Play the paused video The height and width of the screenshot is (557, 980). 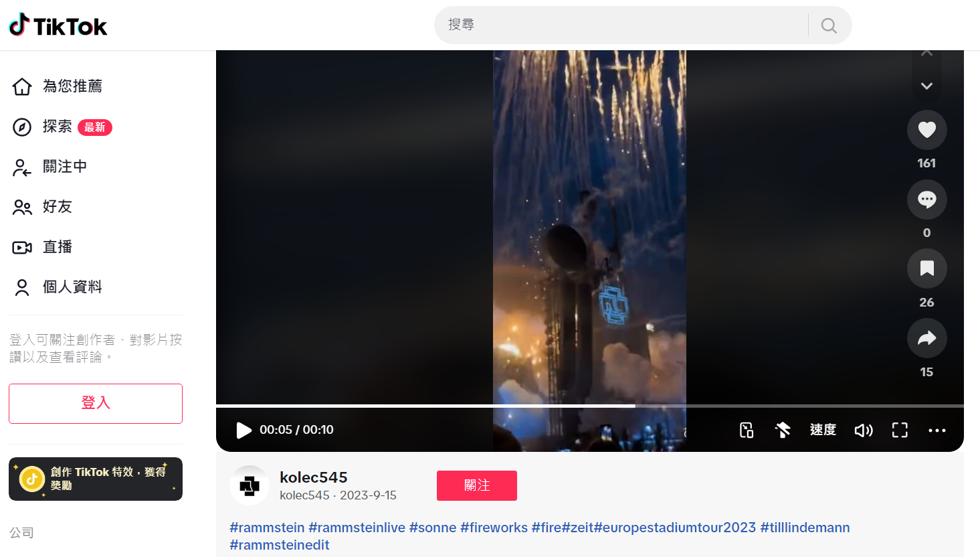tap(243, 430)
